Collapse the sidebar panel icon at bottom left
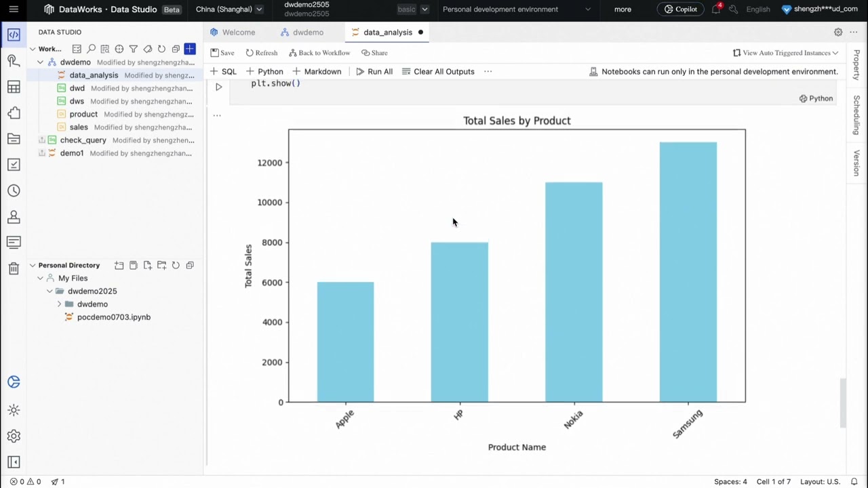Viewport: 868px width, 488px height. point(14,462)
